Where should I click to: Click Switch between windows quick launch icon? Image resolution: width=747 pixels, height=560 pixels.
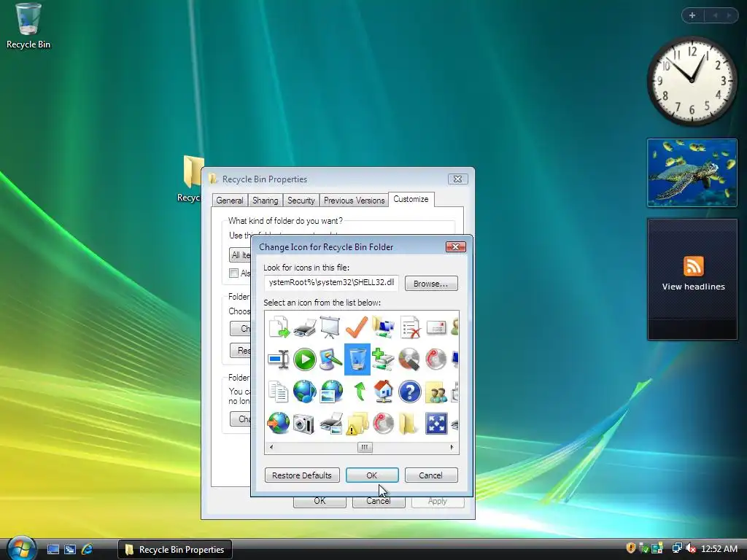(70, 550)
